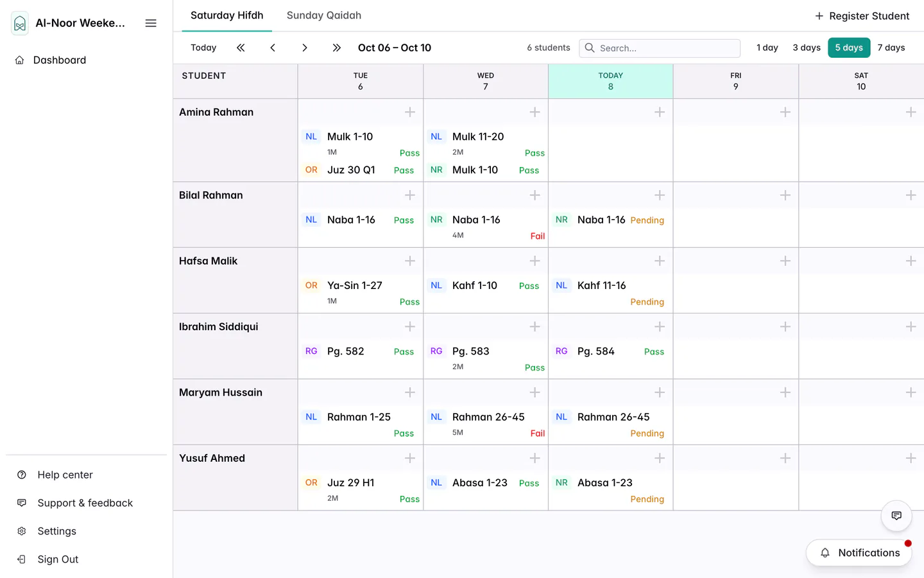Add entry for Yusuf Ahmed on Friday 9
The image size is (924, 578).
[x=785, y=458]
